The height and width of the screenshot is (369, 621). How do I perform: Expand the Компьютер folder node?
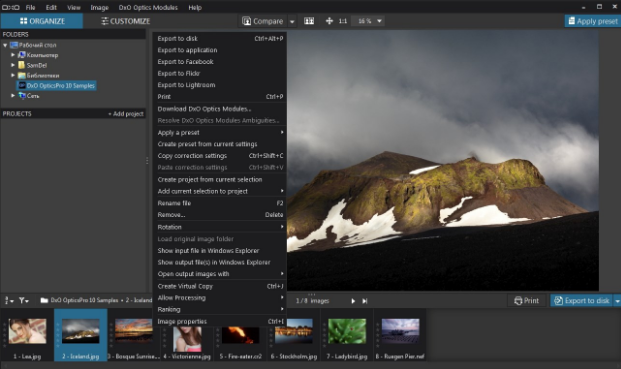tap(13, 55)
